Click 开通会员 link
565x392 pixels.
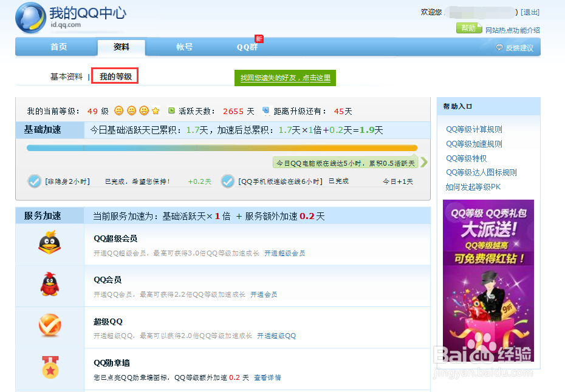click(264, 294)
